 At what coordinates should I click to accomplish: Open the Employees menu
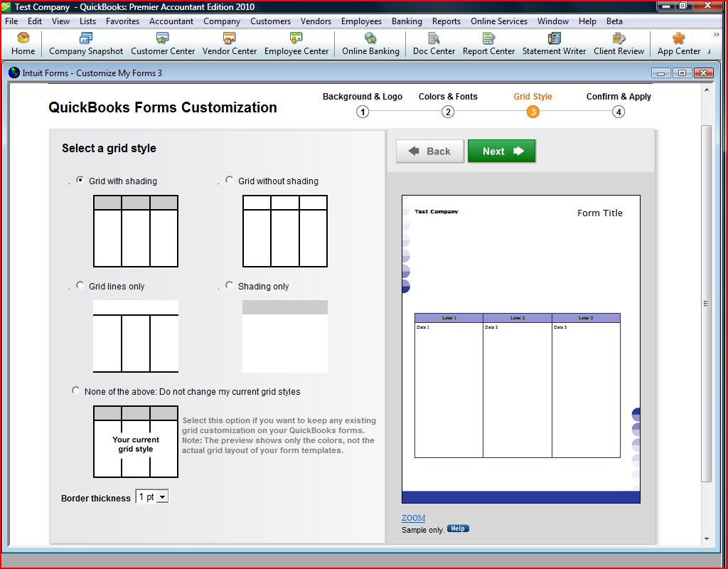point(361,21)
